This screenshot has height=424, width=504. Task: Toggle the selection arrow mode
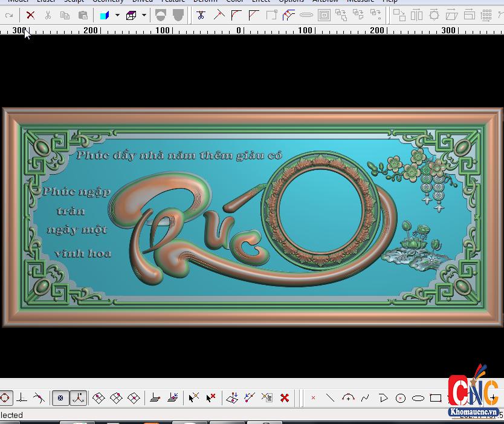(193, 397)
